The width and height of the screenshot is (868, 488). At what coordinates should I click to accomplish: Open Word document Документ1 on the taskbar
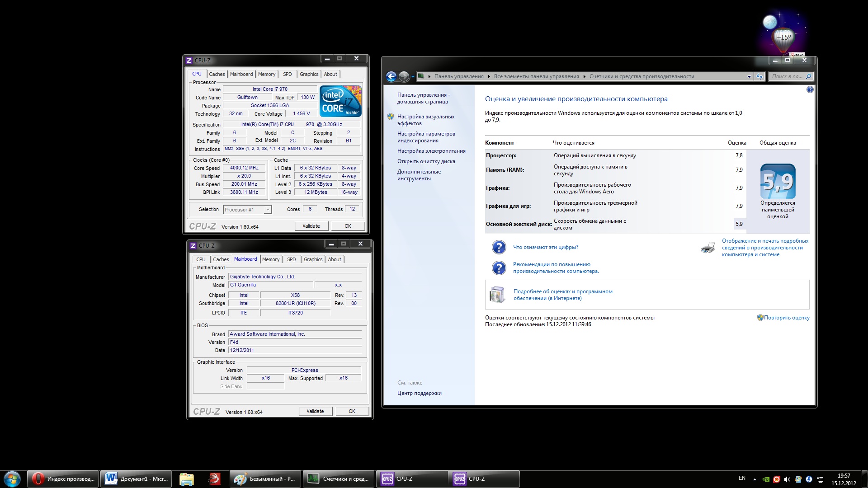pyautogui.click(x=136, y=479)
